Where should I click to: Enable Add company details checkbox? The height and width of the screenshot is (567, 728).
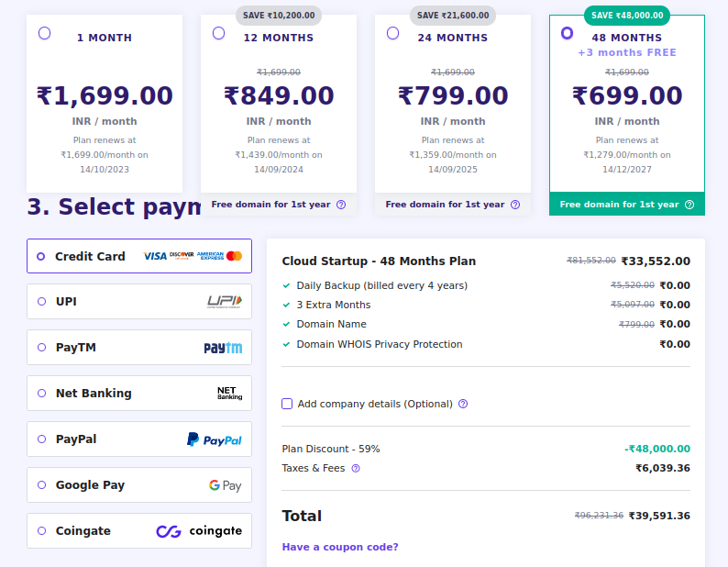point(287,404)
